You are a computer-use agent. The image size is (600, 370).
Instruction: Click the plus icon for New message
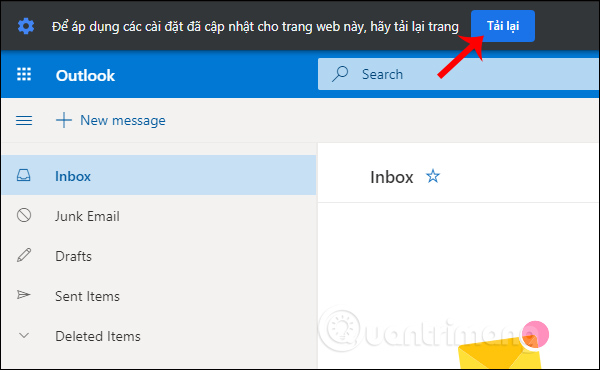pos(64,120)
